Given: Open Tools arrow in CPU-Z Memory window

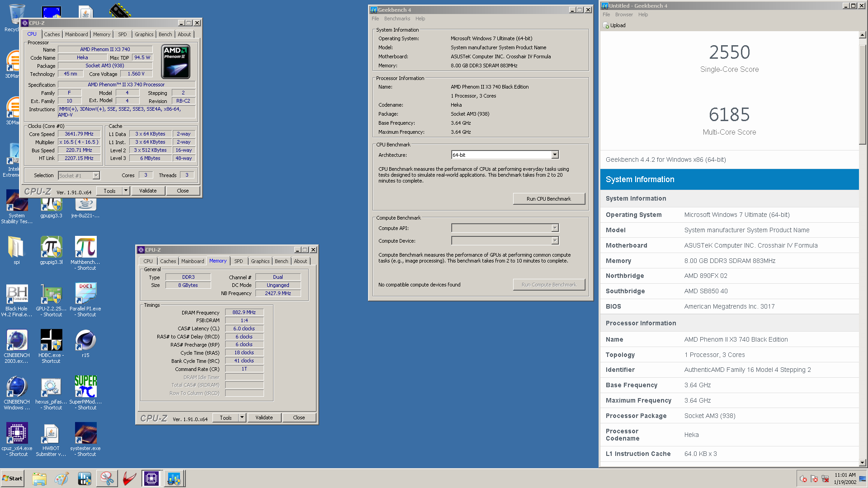Looking at the screenshot, I should click(x=242, y=418).
